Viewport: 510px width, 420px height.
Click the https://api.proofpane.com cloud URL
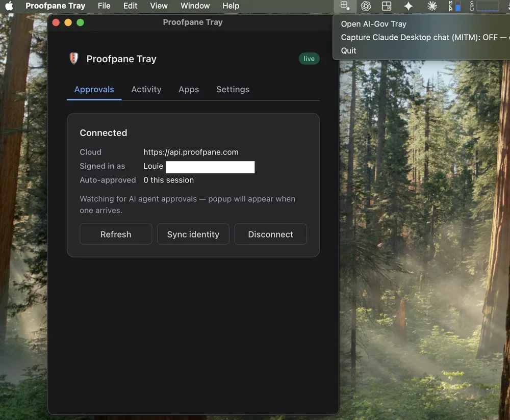pyautogui.click(x=191, y=152)
